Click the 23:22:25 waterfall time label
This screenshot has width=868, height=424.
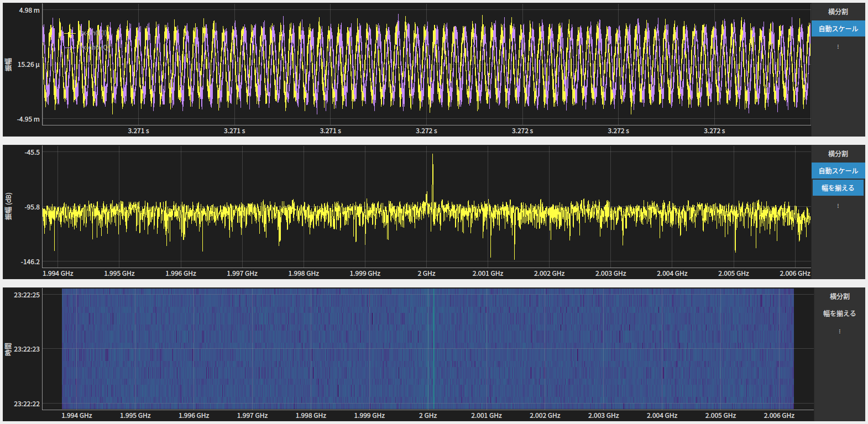[x=27, y=295]
